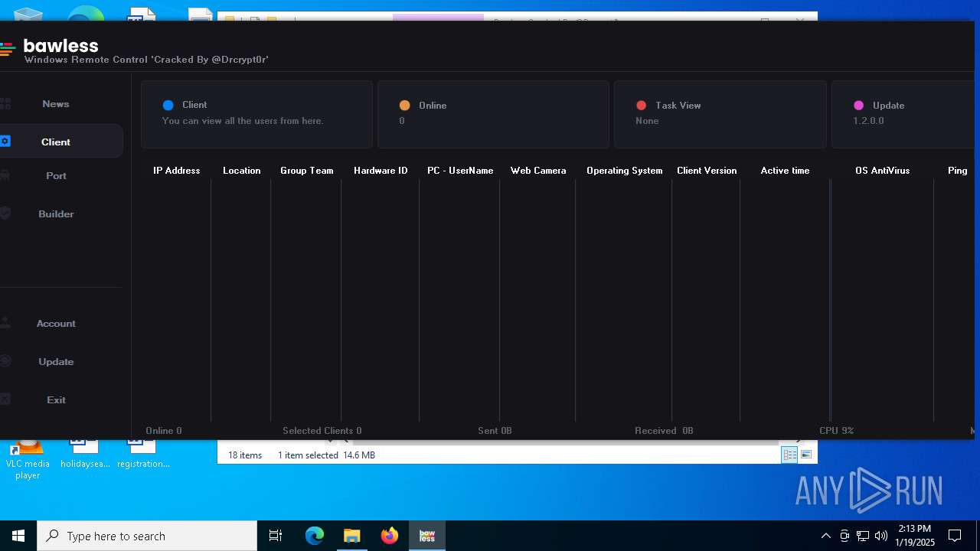The width and height of the screenshot is (980, 551).
Task: Open the Task View card
Action: (720, 114)
